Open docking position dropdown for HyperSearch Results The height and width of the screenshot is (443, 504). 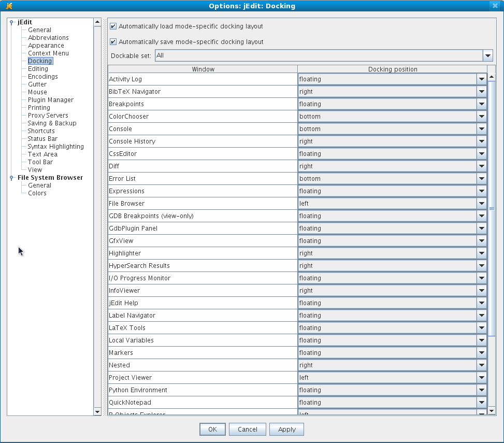click(x=482, y=266)
